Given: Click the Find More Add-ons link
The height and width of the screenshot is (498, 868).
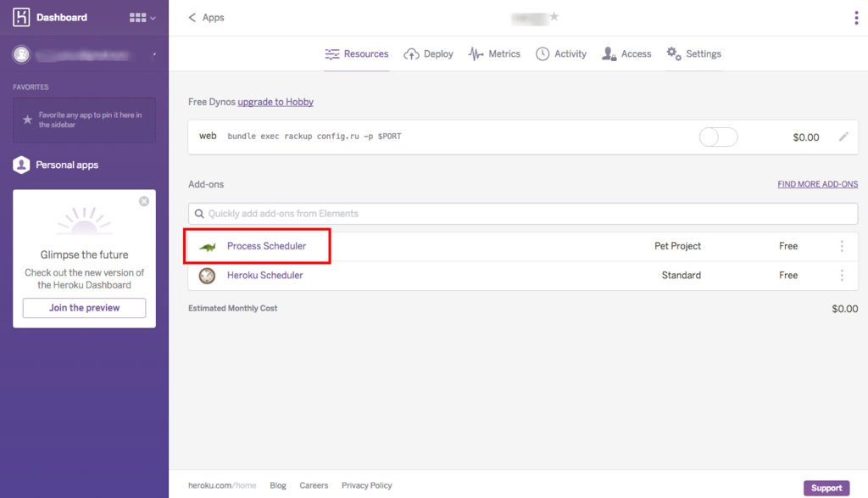Looking at the screenshot, I should pos(817,184).
